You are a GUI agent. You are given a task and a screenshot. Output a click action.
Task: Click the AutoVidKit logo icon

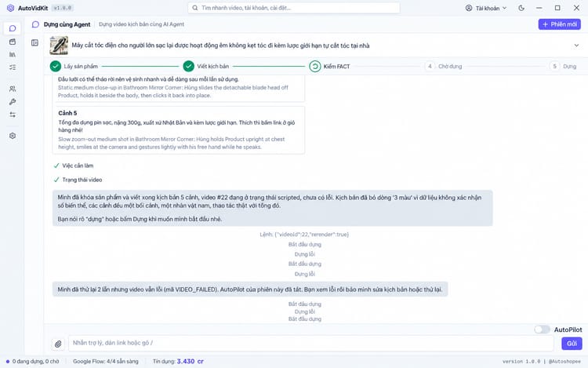[x=10, y=8]
